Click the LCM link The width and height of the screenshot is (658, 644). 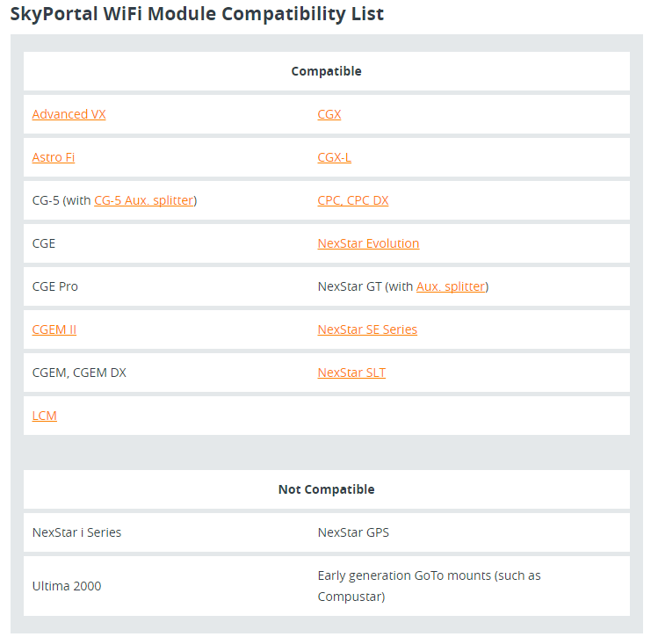tap(45, 416)
